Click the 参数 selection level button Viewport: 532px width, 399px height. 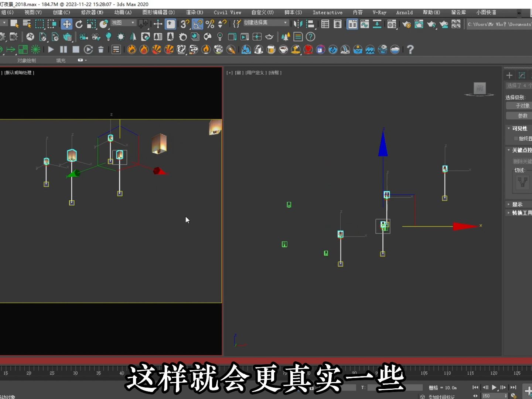click(522, 115)
